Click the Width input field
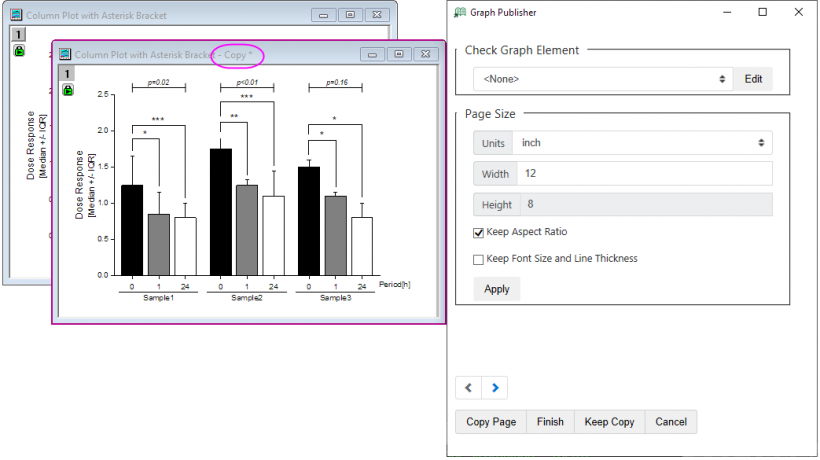The height and width of the screenshot is (460, 820). (x=644, y=174)
